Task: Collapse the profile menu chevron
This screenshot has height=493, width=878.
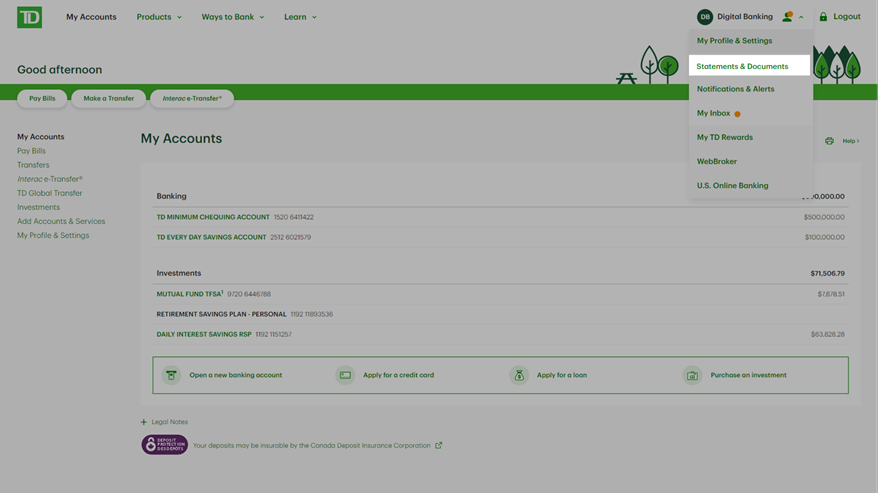Action: pos(801,17)
